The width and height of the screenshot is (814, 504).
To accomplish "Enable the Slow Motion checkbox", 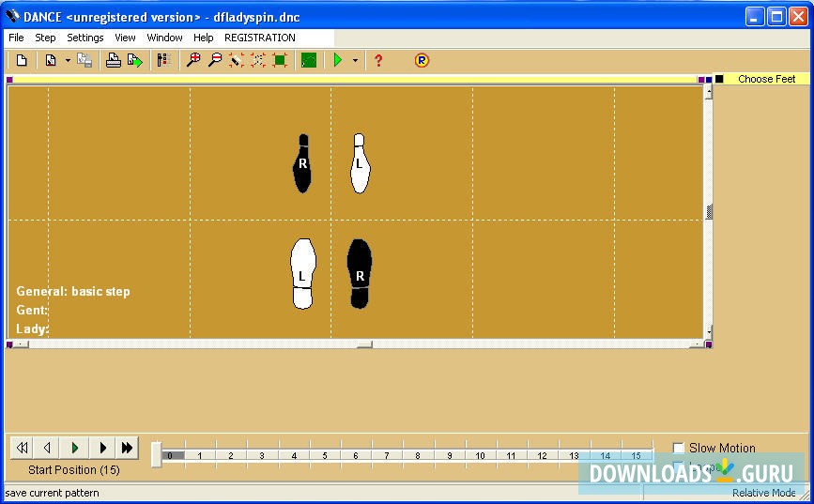I will pos(678,448).
